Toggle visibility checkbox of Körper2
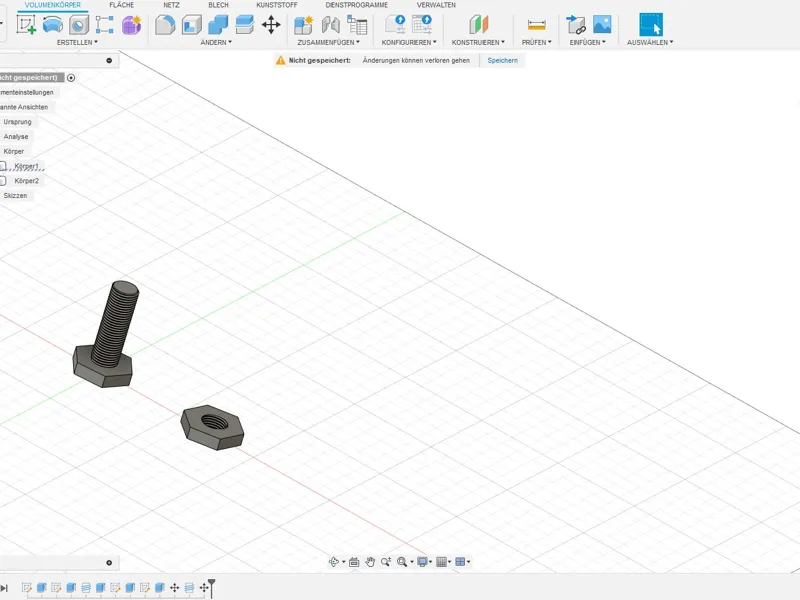The image size is (800, 600). (3, 181)
